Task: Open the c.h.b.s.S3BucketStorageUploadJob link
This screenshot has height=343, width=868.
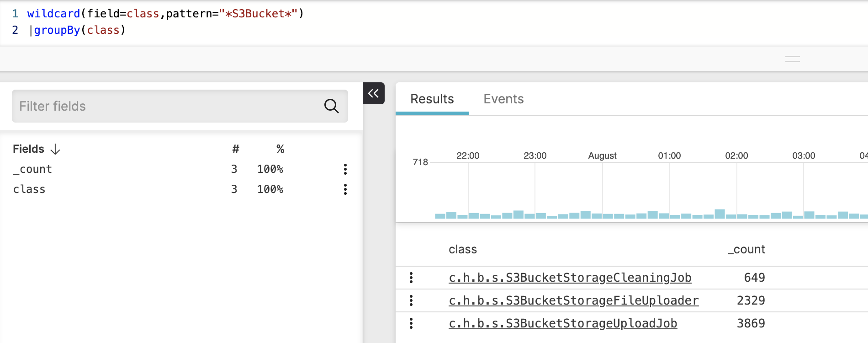Action: click(x=562, y=323)
